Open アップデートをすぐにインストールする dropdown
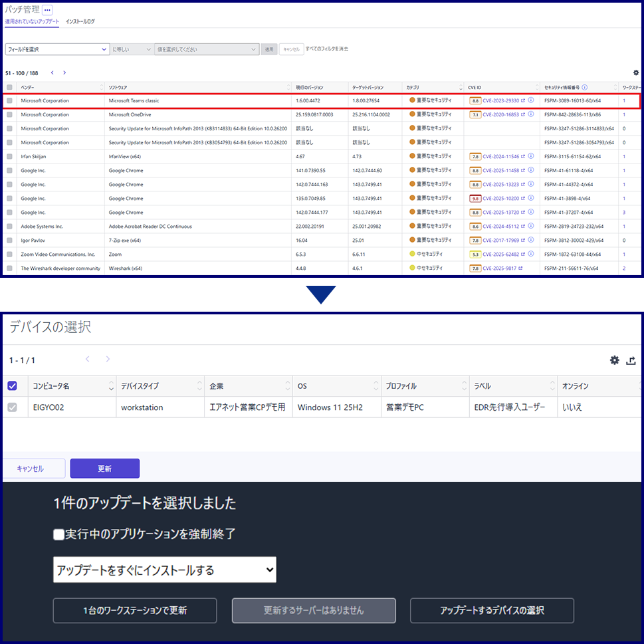Viewport: 644px width, 644px height. pos(164,570)
